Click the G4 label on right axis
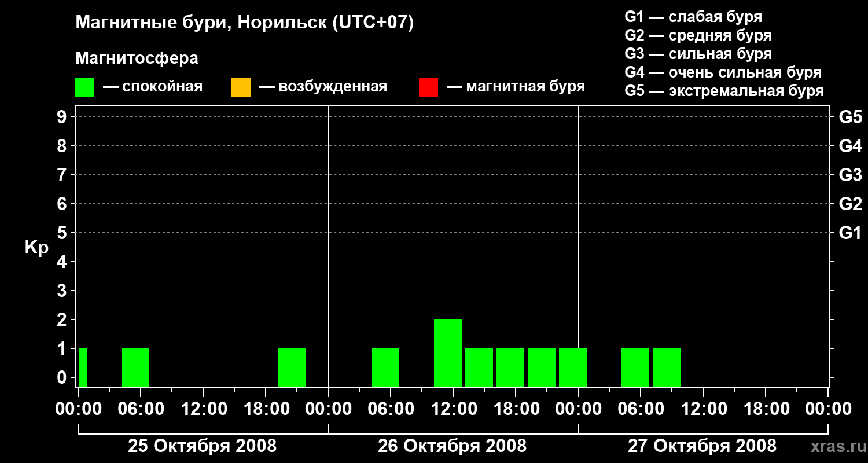This screenshot has height=463, width=868. (x=851, y=146)
